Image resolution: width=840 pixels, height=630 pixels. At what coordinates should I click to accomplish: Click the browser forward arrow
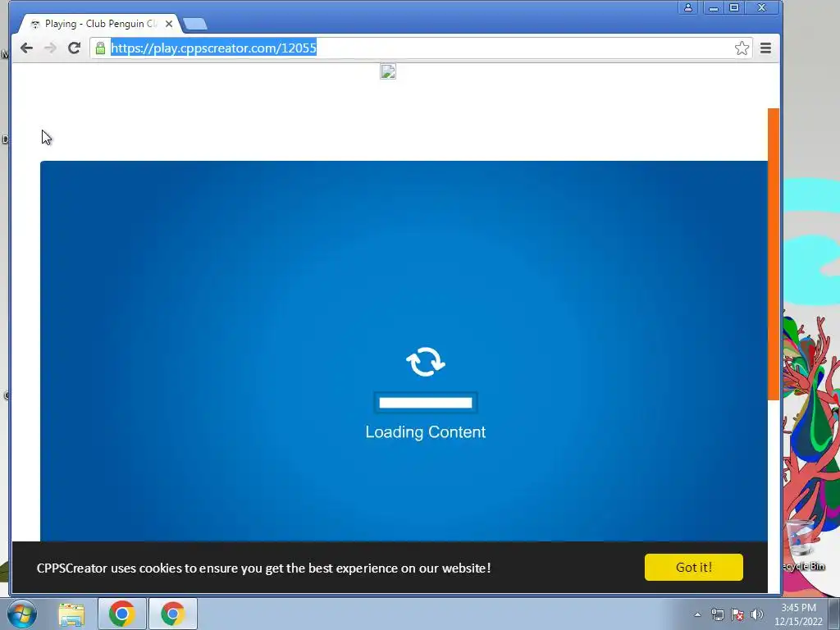click(50, 48)
